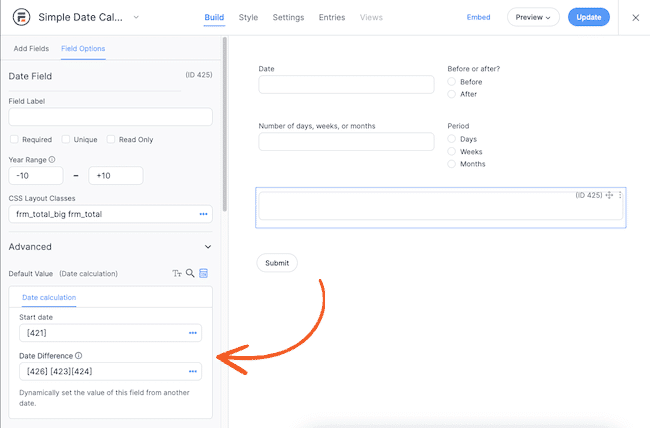Collapse the Advanced section chevron
Viewport: 650px width, 428px height.
[x=208, y=247]
